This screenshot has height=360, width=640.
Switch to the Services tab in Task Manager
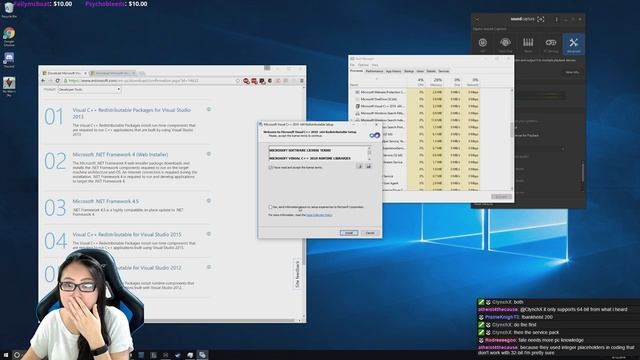[x=444, y=71]
